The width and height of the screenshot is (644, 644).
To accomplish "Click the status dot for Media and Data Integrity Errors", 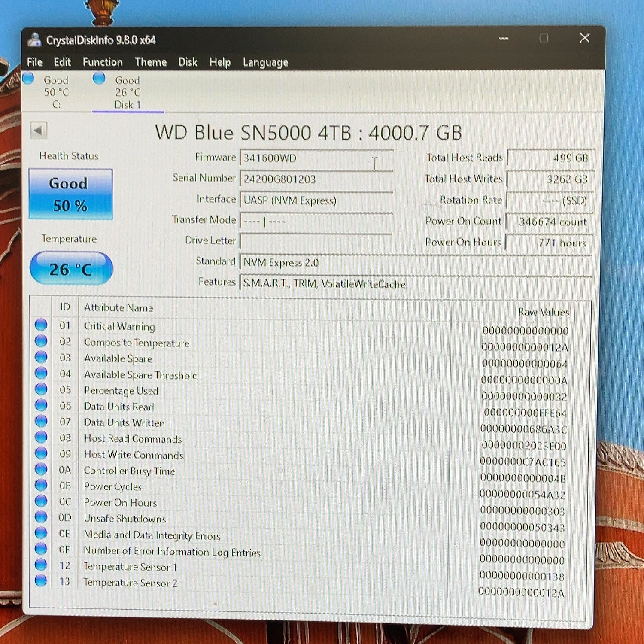I will tap(41, 533).
